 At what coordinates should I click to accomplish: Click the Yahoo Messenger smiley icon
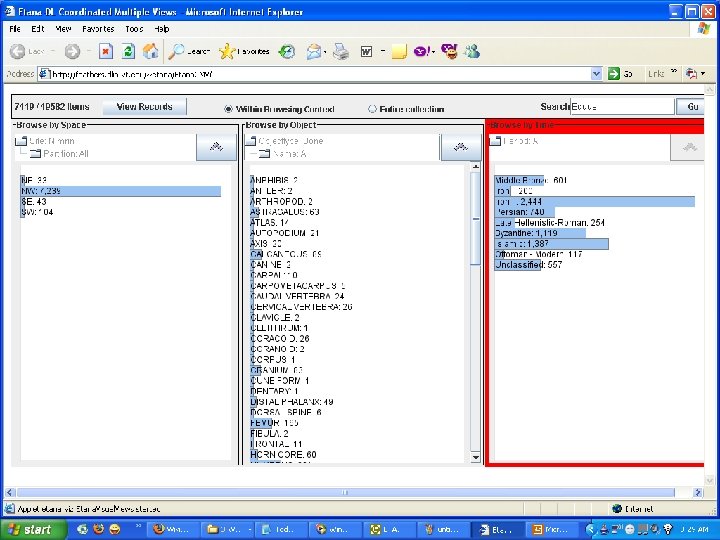[450, 51]
